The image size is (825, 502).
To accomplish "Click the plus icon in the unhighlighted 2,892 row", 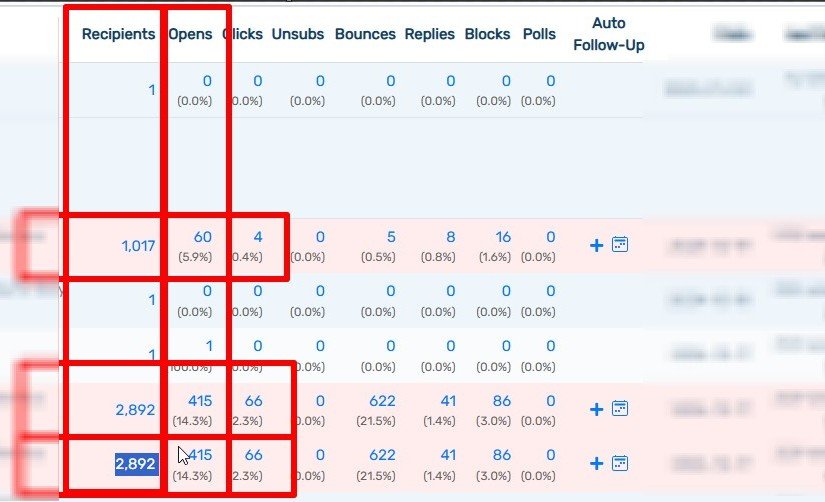I will (597, 408).
